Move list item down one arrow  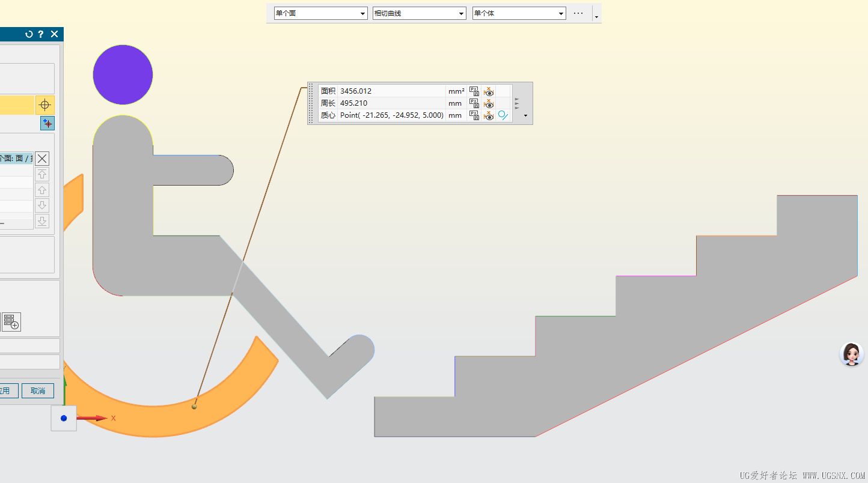click(42, 205)
